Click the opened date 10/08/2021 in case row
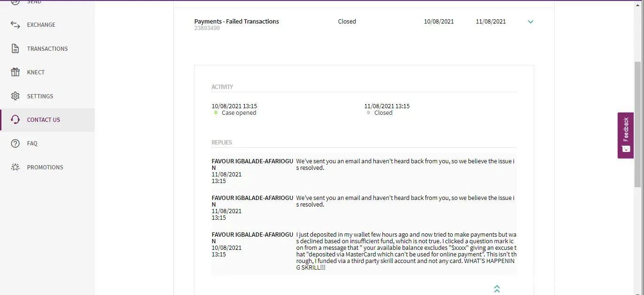The width and height of the screenshot is (644, 295). (x=439, y=21)
